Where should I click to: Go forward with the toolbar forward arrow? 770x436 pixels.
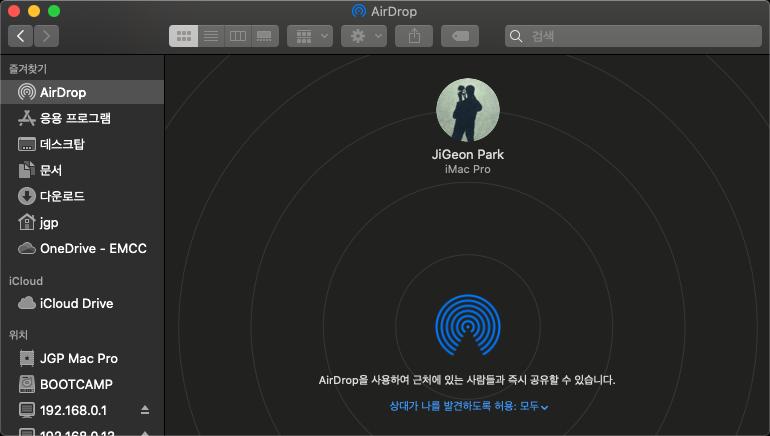pos(46,36)
